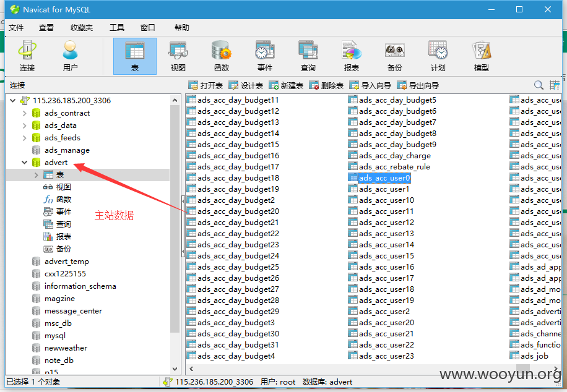Open the View (视图) toolbar icon

point(178,56)
